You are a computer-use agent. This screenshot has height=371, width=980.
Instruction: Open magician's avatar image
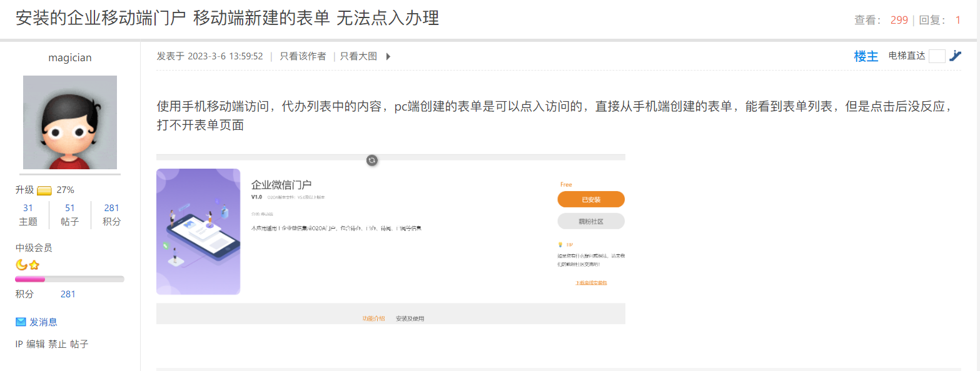[x=70, y=122]
